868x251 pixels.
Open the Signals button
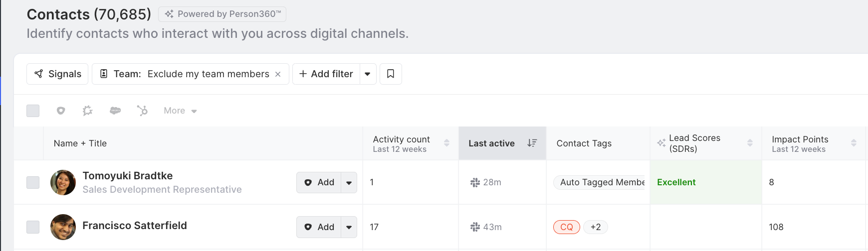coord(57,74)
